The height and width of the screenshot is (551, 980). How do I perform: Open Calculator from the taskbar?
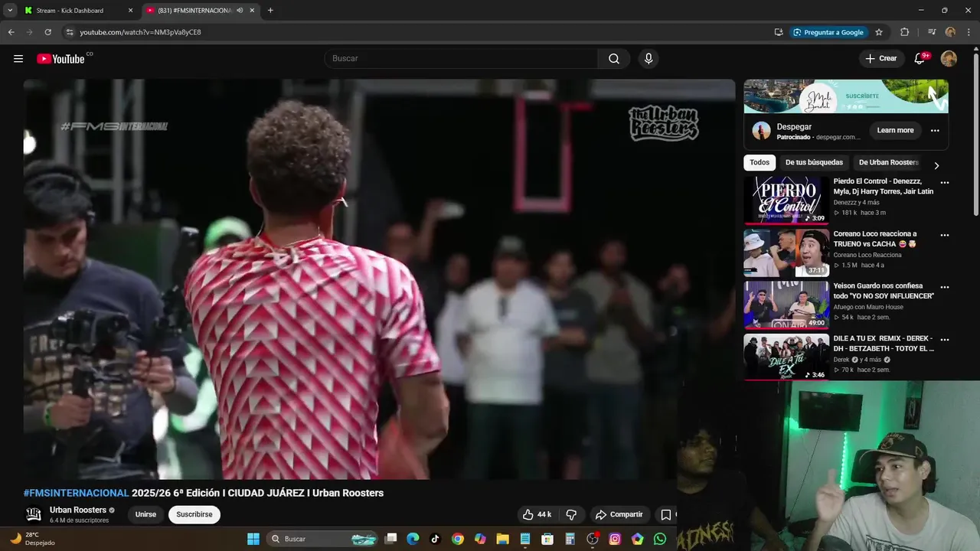tap(570, 539)
